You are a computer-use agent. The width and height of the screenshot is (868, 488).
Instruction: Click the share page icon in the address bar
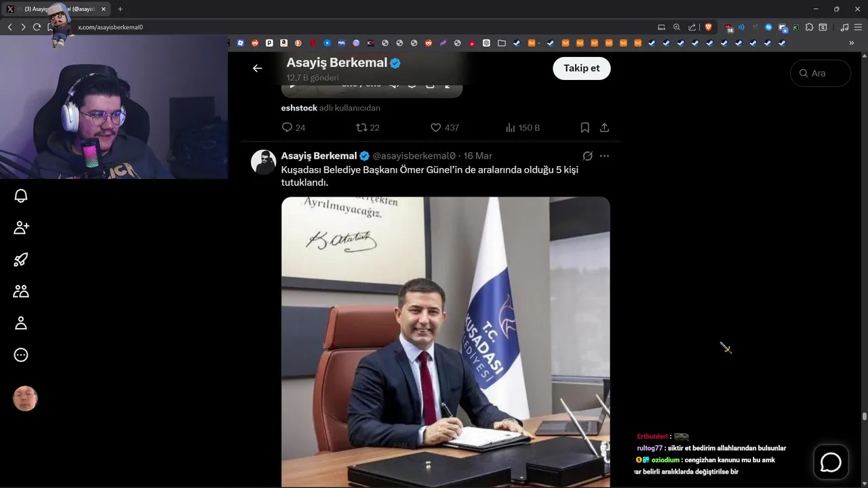coord(692,27)
